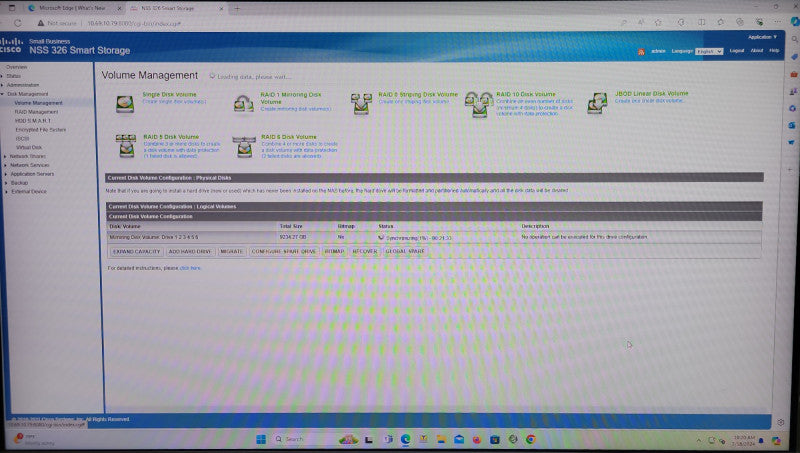Open Microsoft Store from the taskbar

point(494,439)
